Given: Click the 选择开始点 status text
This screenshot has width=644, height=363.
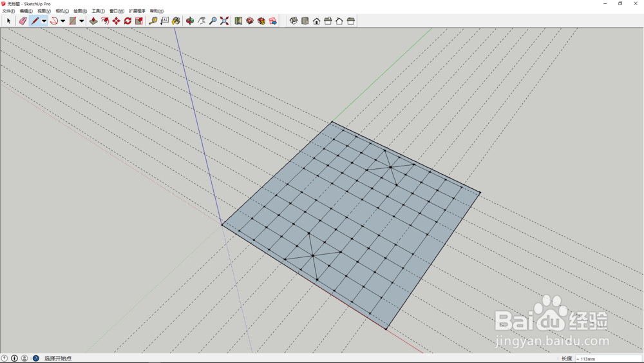Looking at the screenshot, I should 58,358.
